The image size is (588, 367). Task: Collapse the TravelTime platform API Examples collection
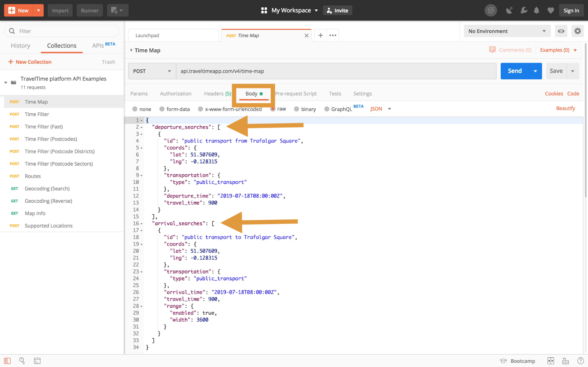6,83
